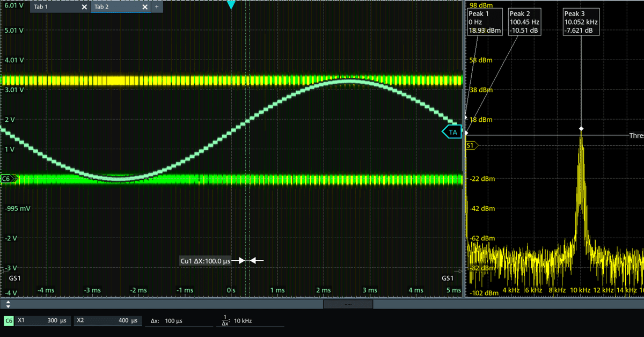
Task: Click the 5 ms time axis label
Action: pyautogui.click(x=453, y=290)
